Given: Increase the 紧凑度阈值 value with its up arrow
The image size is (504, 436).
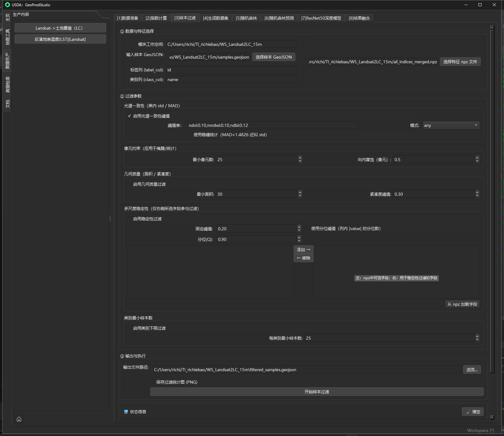Looking at the screenshot, I should [477, 192].
